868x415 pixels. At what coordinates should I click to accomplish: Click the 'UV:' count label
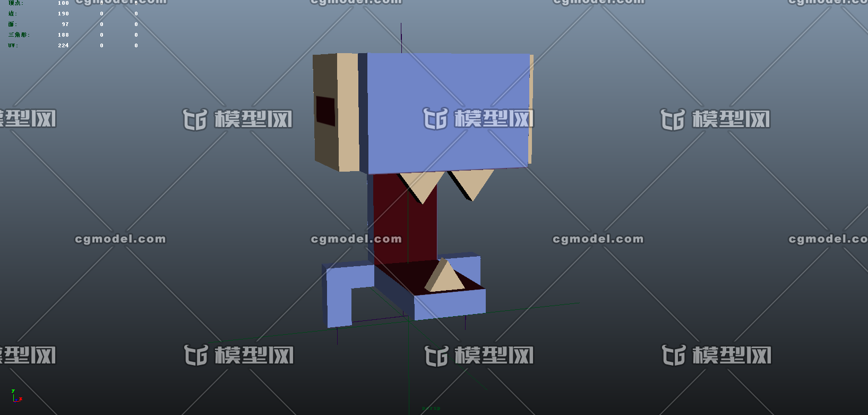click(13, 46)
